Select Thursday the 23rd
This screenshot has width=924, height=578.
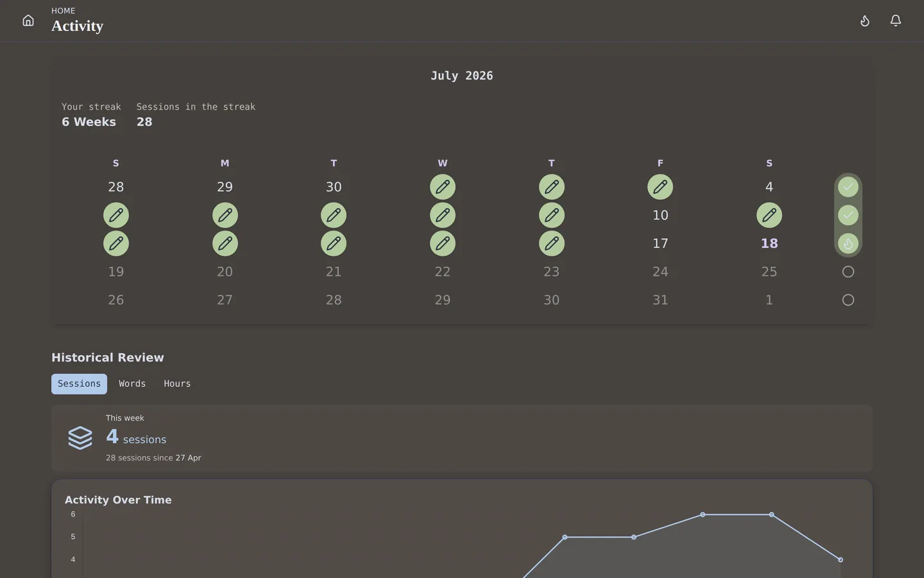[552, 272]
